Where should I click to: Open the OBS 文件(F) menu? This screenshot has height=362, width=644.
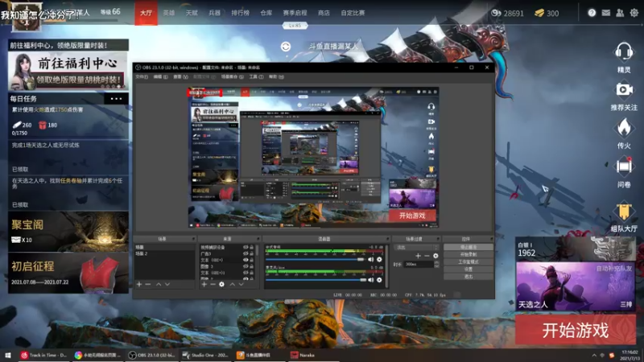142,76
